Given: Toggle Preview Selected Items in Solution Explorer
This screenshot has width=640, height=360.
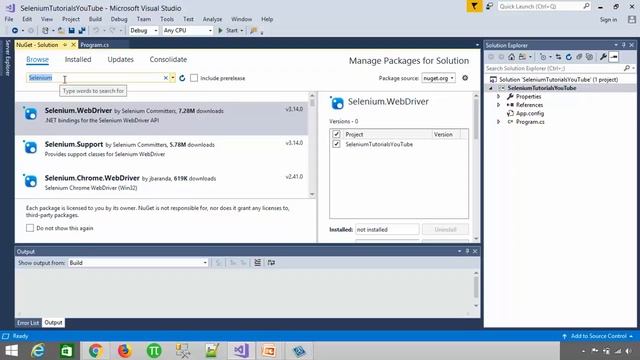Looking at the screenshot, I should (x=613, y=57).
